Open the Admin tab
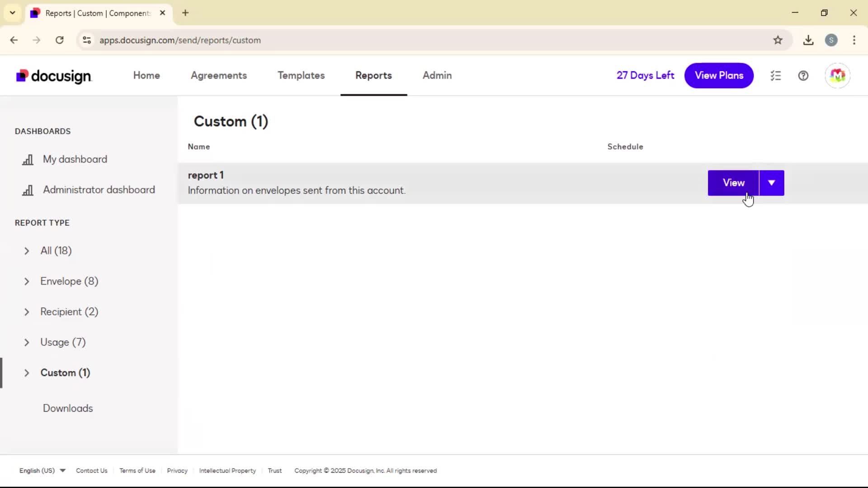The width and height of the screenshot is (868, 488). coord(437,75)
